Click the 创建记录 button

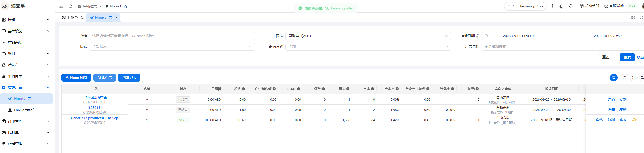click(x=129, y=78)
